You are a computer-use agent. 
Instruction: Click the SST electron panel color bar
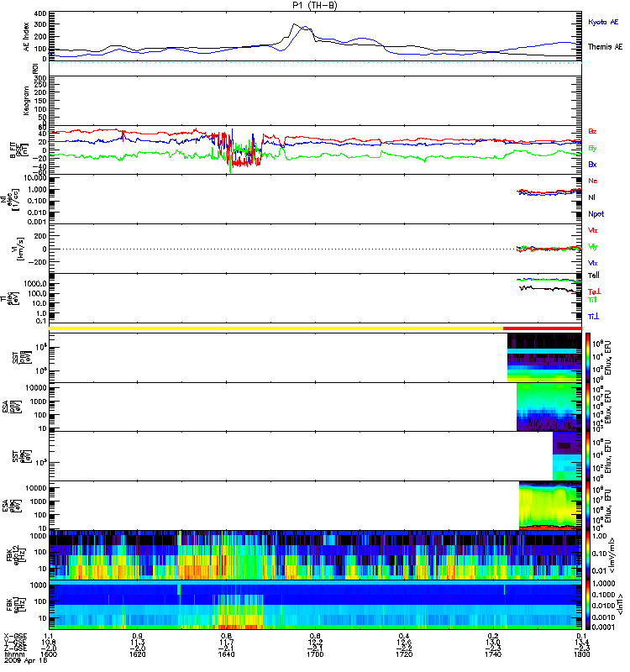(x=588, y=456)
